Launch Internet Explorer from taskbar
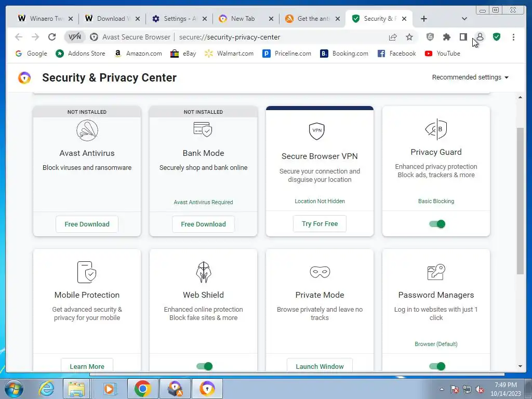The image size is (532, 399). point(46,389)
